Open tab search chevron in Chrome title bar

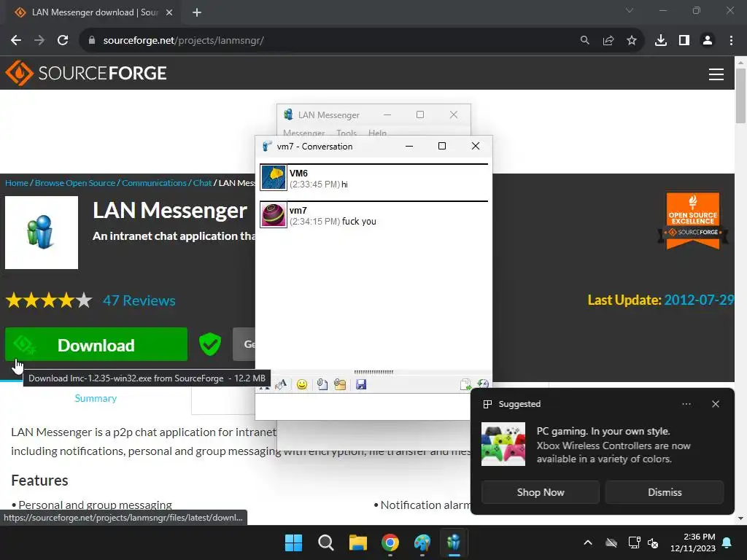[x=630, y=10]
